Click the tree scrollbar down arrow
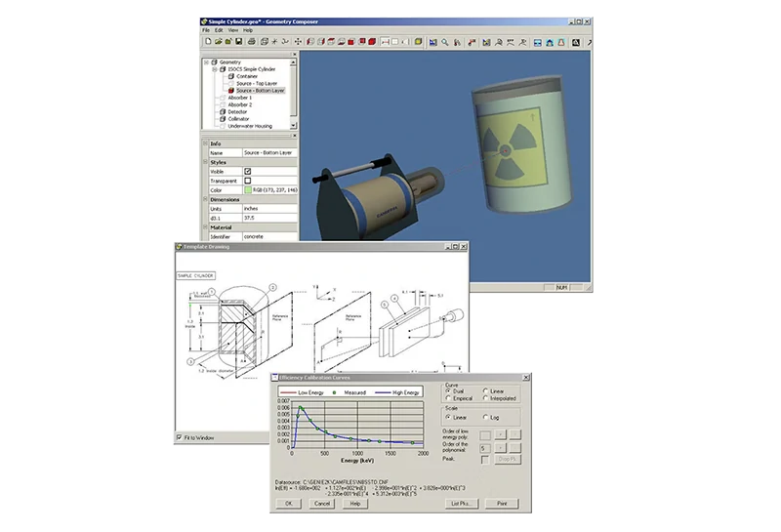 coord(294,126)
